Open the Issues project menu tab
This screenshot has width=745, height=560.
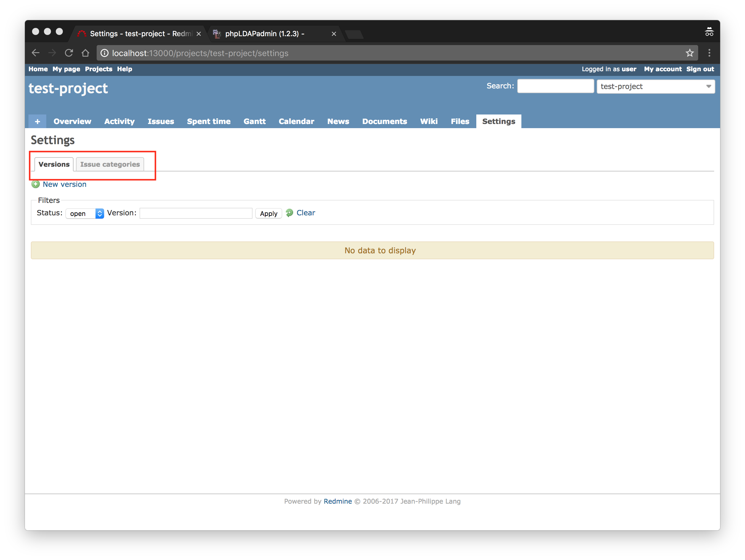click(x=161, y=122)
